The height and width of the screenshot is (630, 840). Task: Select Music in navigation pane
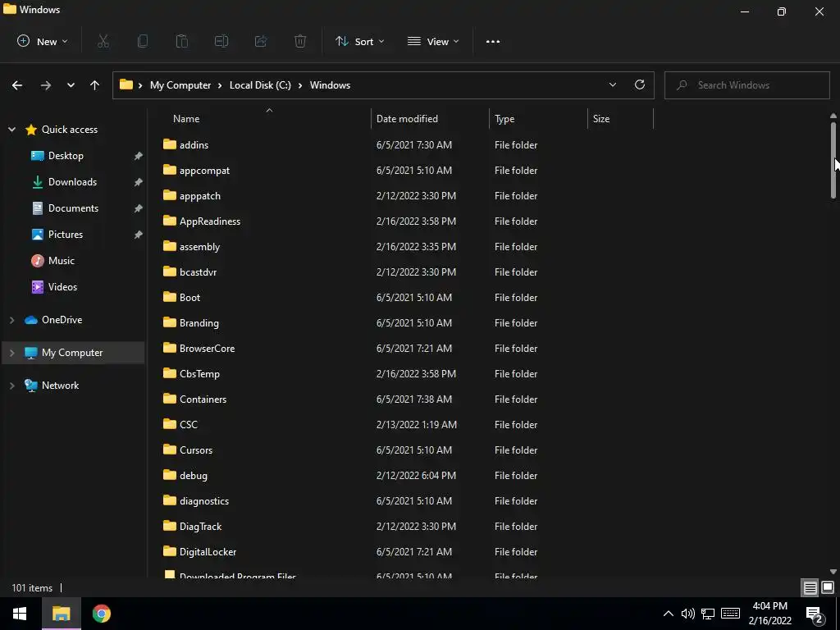coord(61,261)
